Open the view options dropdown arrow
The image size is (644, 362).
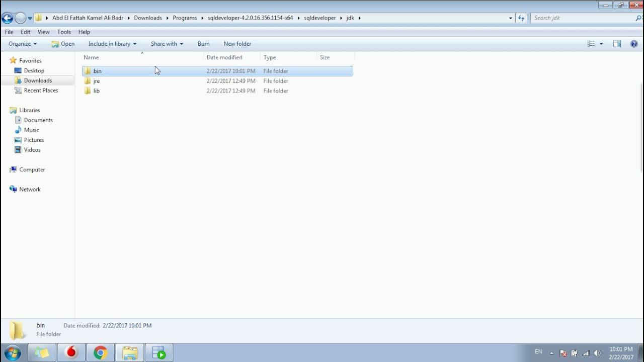click(x=601, y=44)
